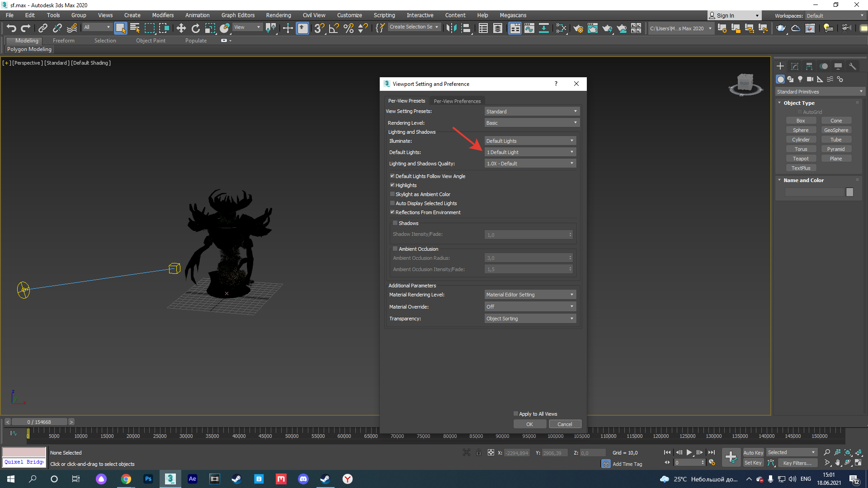The image size is (868, 488).
Task: Select the Material Override dropdown
Action: click(x=529, y=306)
